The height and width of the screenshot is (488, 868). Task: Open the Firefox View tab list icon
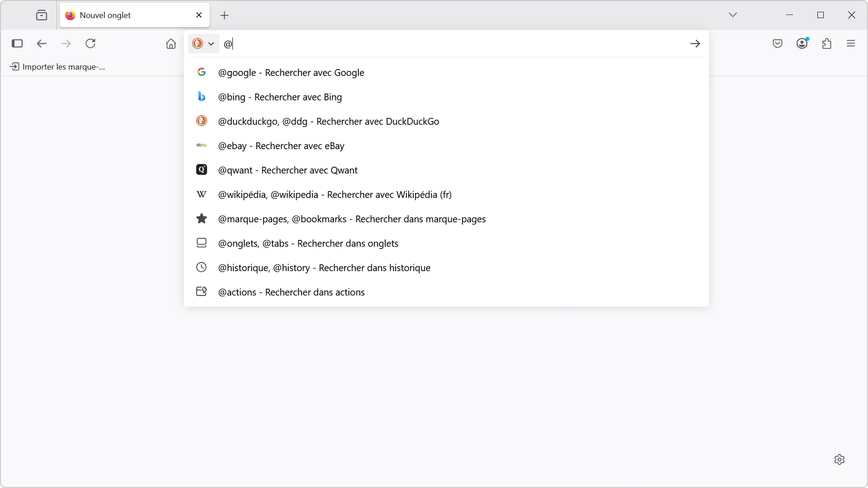tap(42, 15)
